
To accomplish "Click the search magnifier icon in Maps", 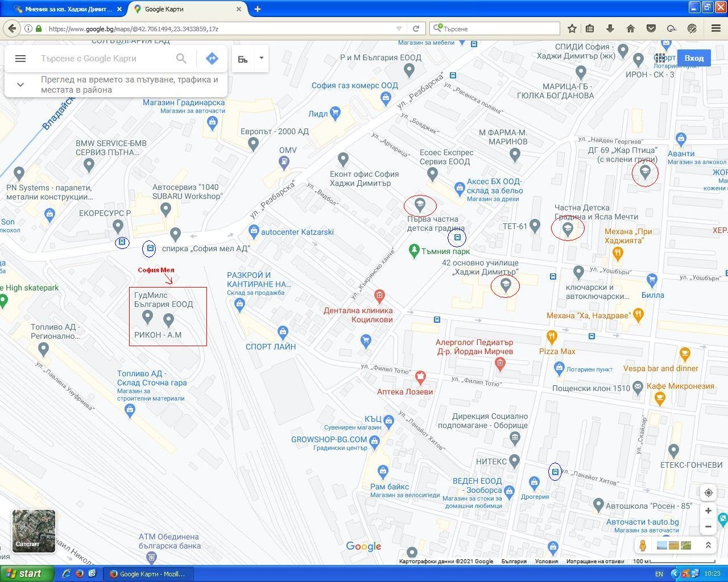I will tap(181, 59).
